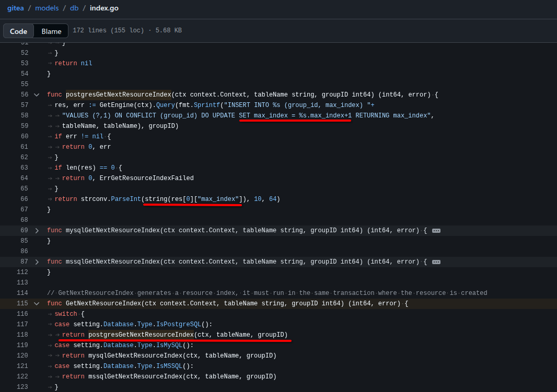This screenshot has height=392, width=557.
Task: Click the file info text "172 lines (155 loc)"
Action: [108, 30]
